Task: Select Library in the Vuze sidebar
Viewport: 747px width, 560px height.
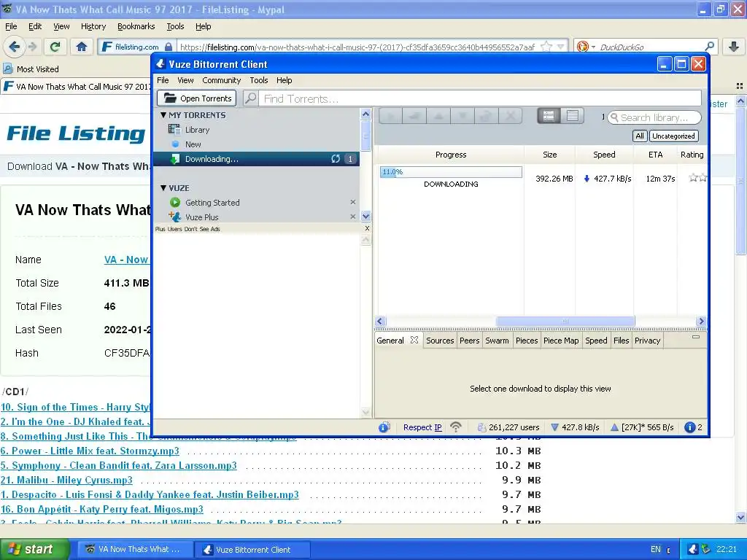Action: (197, 130)
